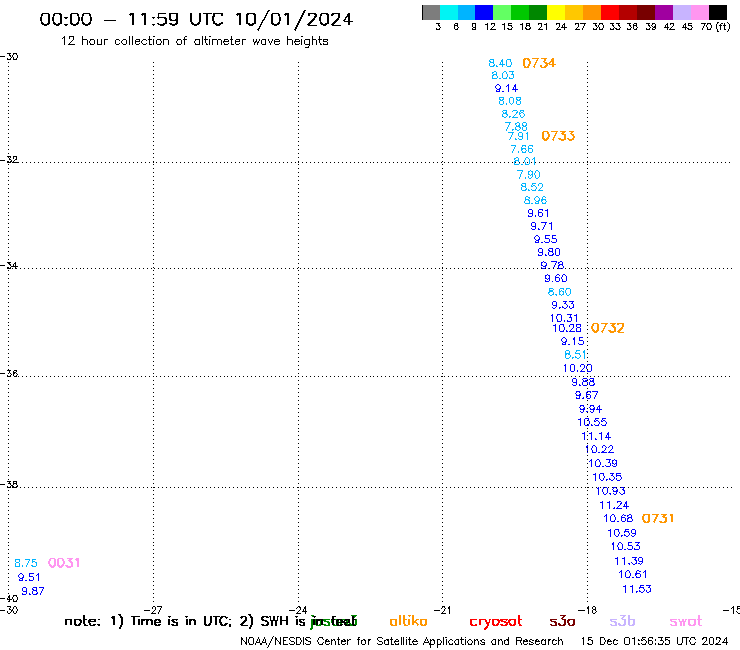The image size is (740, 650).
Task: Click the wave height value 11.53
Action: tap(637, 589)
